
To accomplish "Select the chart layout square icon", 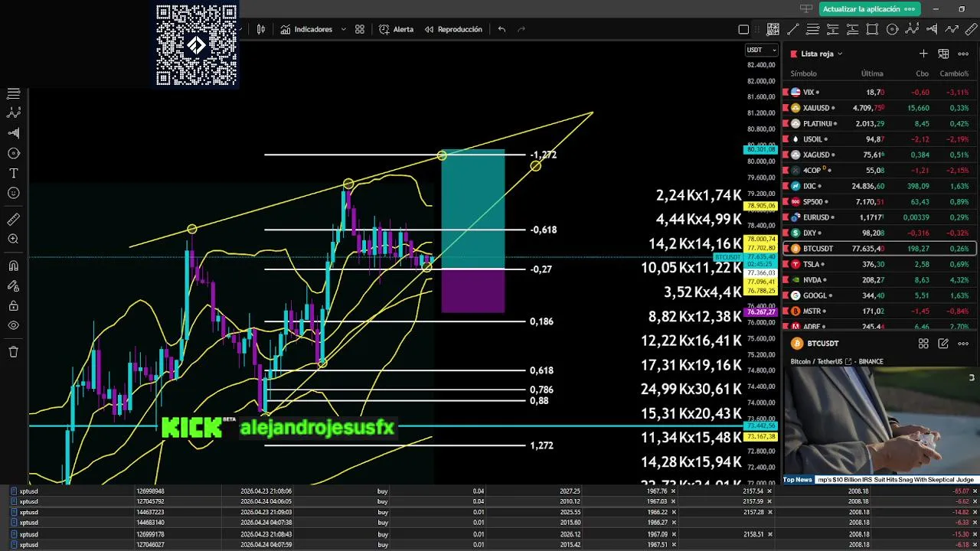I will (x=743, y=29).
